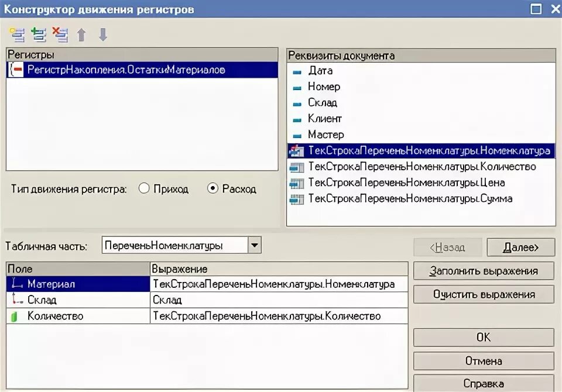Click the green resource icon of Количество field
This screenshot has width=562, height=392.
tap(14, 316)
